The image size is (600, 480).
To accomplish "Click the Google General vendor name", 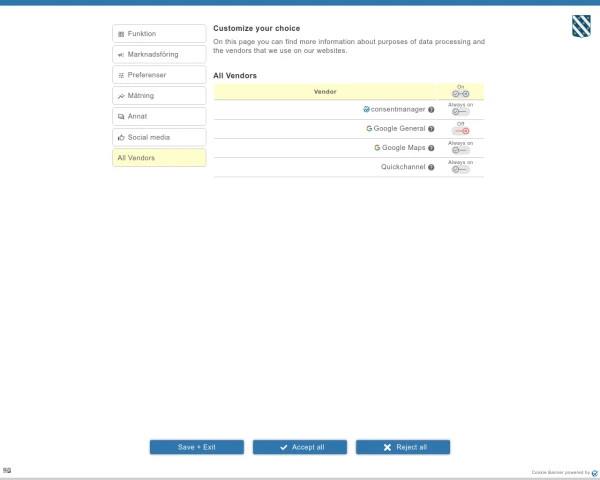I will (x=399, y=129).
